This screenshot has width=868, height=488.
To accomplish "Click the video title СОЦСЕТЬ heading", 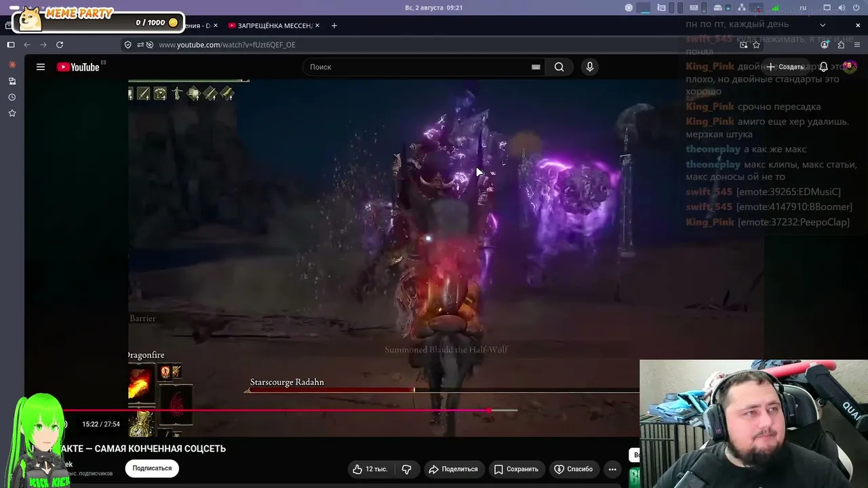I will click(129, 449).
